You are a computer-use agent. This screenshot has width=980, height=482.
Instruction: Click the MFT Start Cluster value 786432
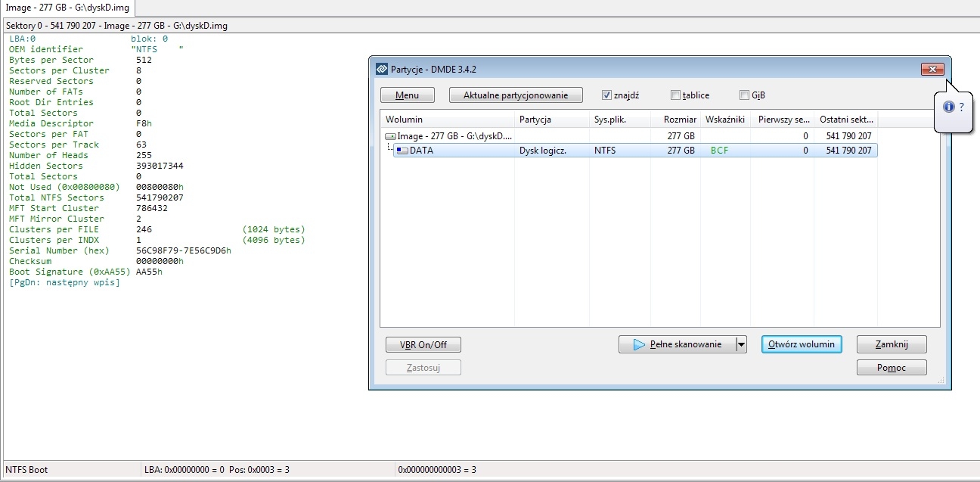pos(152,208)
